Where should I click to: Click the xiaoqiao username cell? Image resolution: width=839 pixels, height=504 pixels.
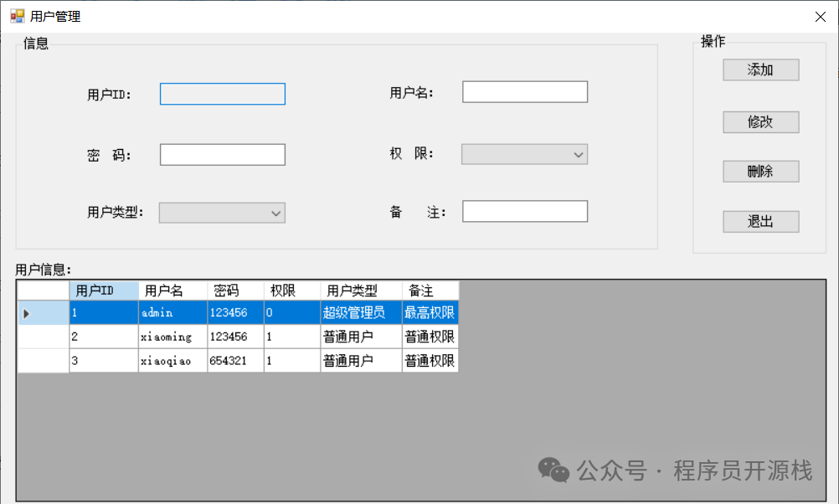pyautogui.click(x=172, y=361)
